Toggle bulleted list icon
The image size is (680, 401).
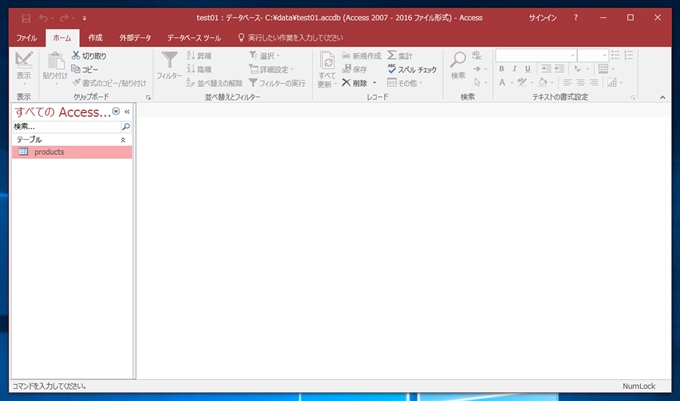(x=615, y=55)
